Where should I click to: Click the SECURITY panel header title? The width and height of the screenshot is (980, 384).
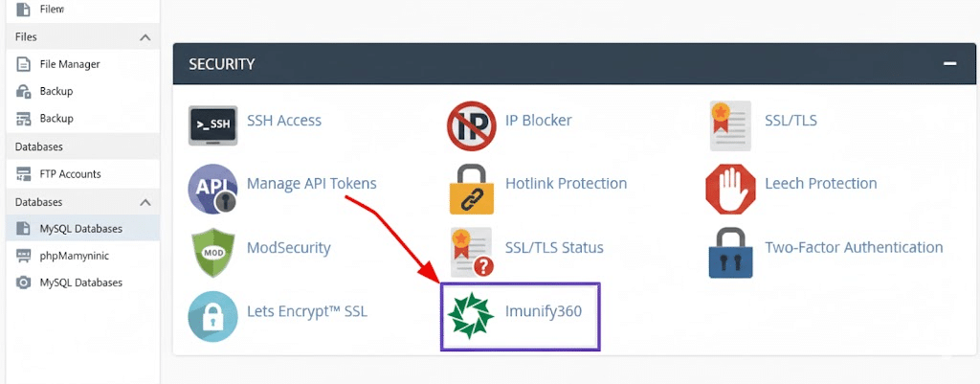click(x=222, y=64)
